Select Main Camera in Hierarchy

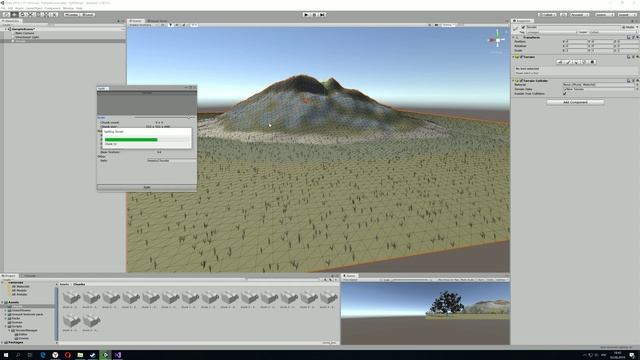(25, 33)
